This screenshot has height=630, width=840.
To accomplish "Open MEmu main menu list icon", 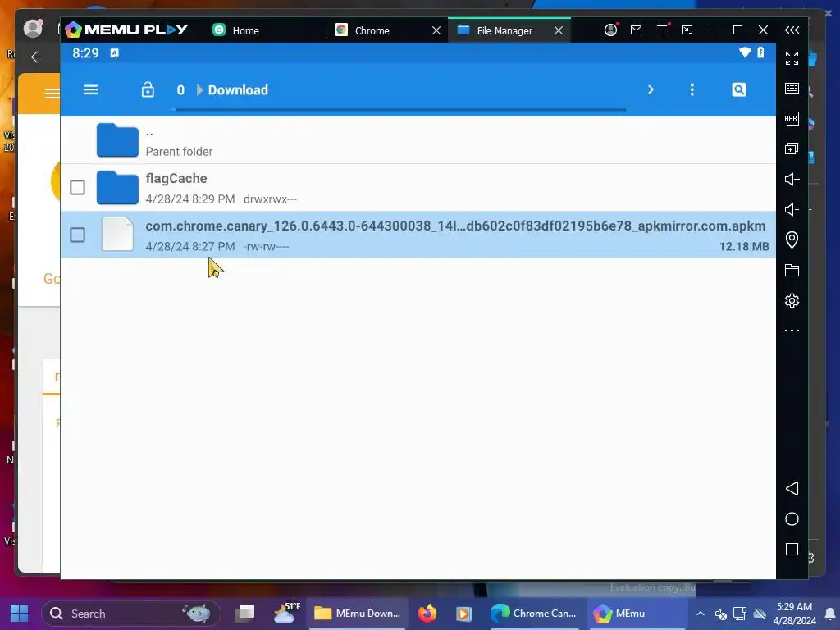I will [662, 30].
